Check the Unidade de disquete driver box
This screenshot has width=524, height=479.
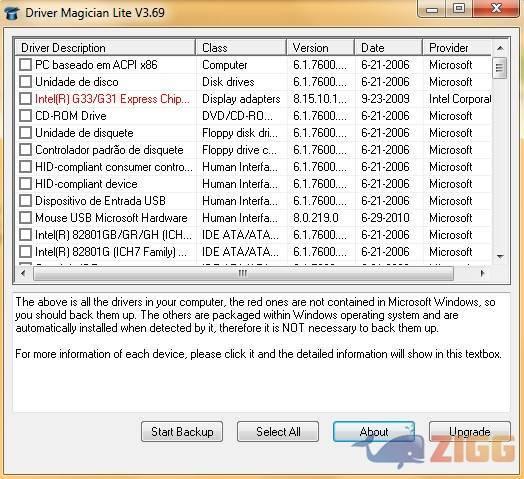click(25, 133)
